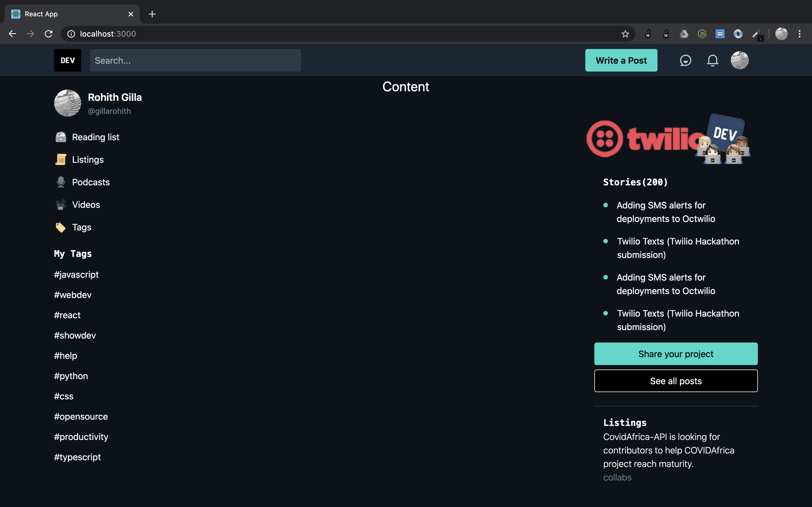The height and width of the screenshot is (507, 812).
Task: Bookmark page with star icon
Action: coord(625,34)
